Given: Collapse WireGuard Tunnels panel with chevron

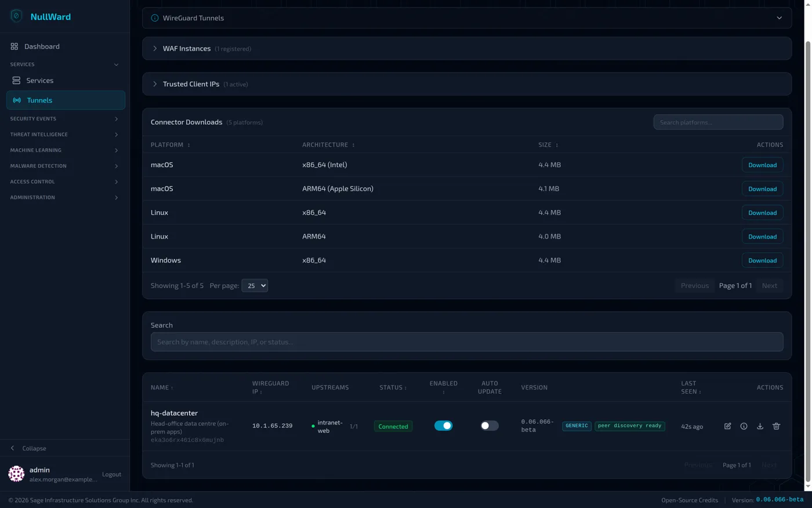Looking at the screenshot, I should 779,18.
